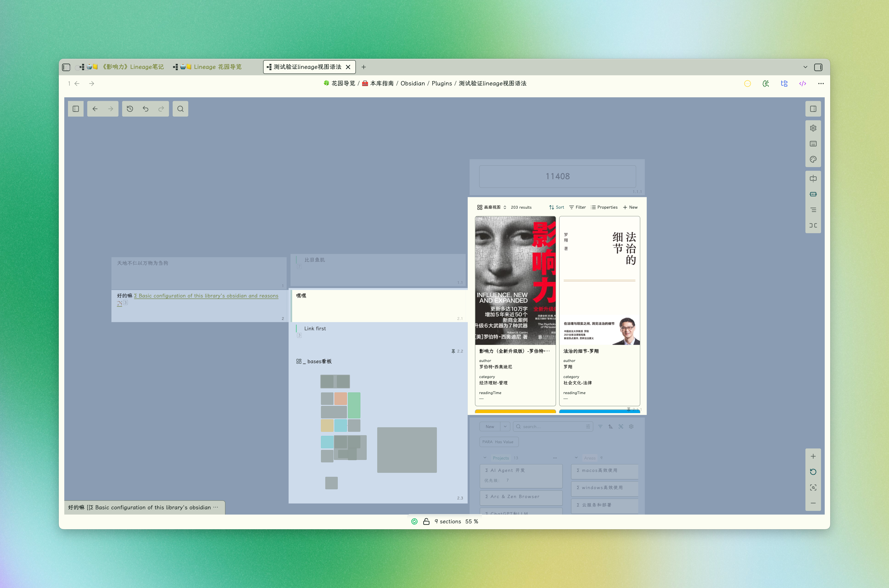
Task: Open Lineage snapshot history clock icon
Action: [x=130, y=109]
